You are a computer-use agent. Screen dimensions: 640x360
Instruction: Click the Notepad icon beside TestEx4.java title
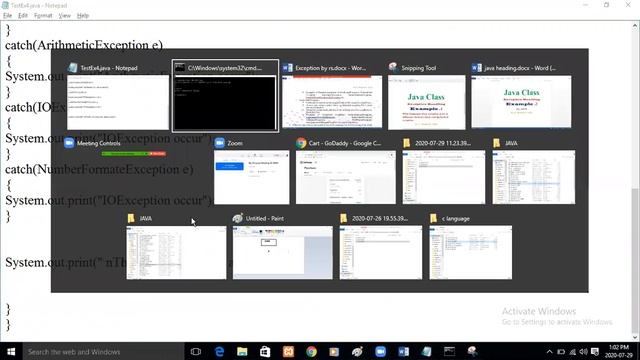[x=73, y=68]
